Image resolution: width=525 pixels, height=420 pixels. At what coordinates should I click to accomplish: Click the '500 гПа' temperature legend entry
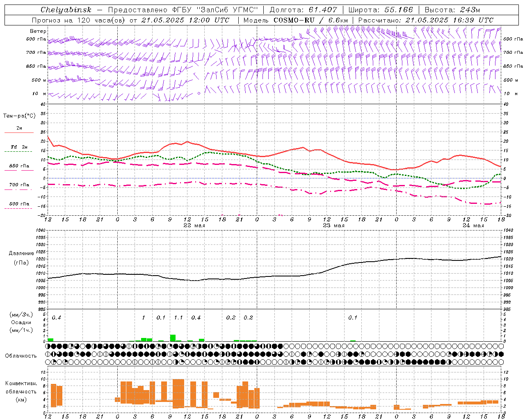click(19, 204)
